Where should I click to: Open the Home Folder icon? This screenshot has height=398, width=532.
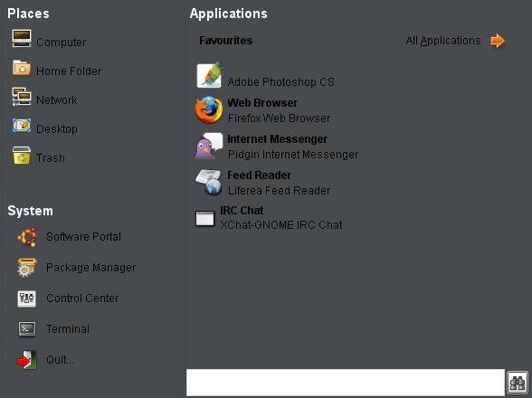pyautogui.click(x=22, y=68)
